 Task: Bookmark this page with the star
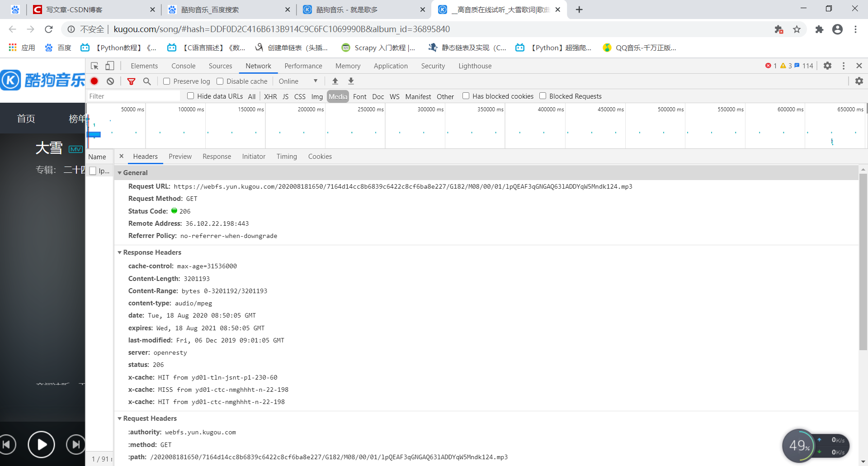(x=797, y=29)
